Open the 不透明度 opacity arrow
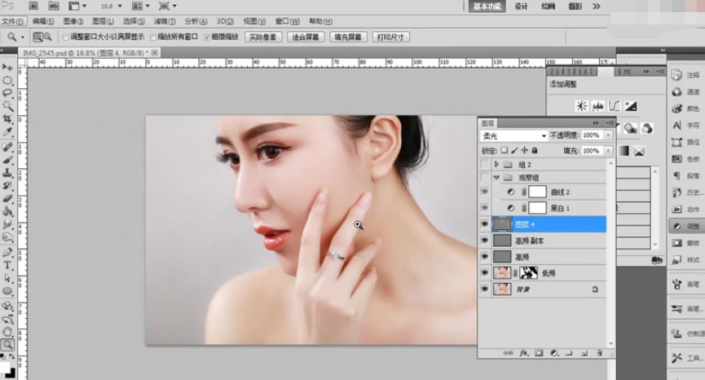The height and width of the screenshot is (380, 705). click(608, 135)
